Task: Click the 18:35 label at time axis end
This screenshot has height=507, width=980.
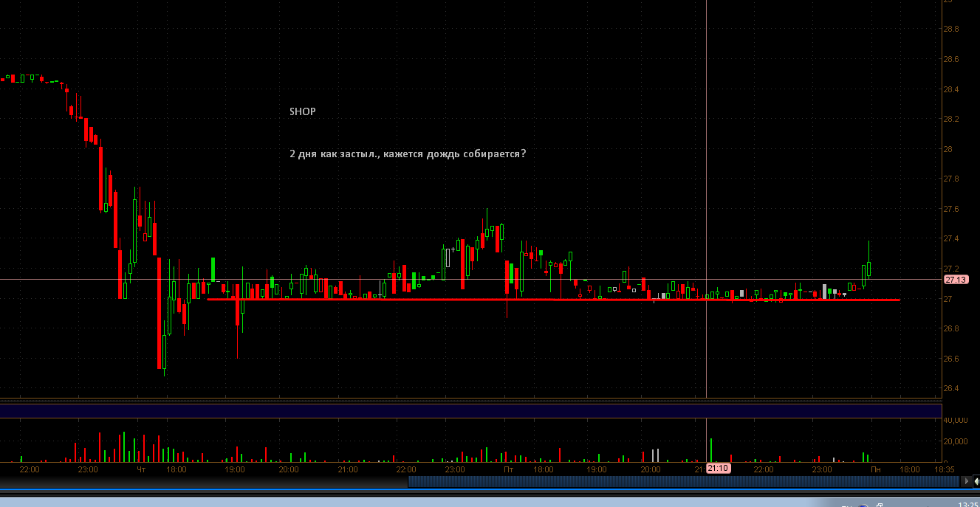Action: click(x=945, y=469)
